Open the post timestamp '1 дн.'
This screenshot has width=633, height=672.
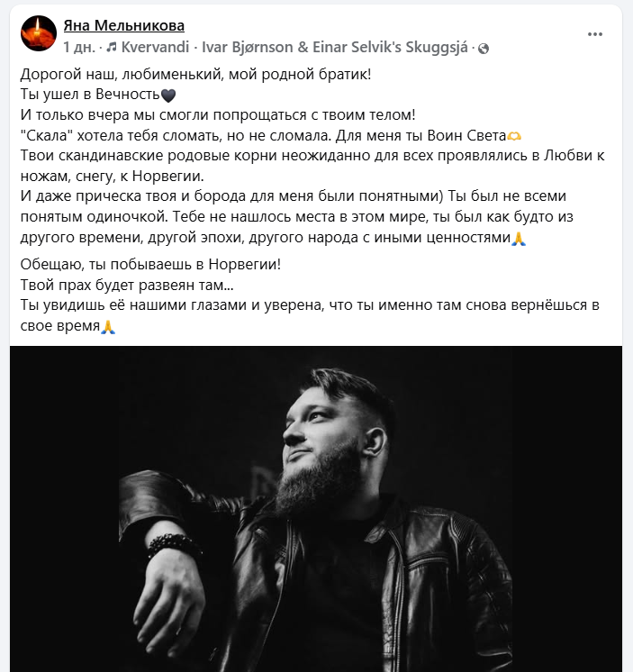tap(79, 47)
